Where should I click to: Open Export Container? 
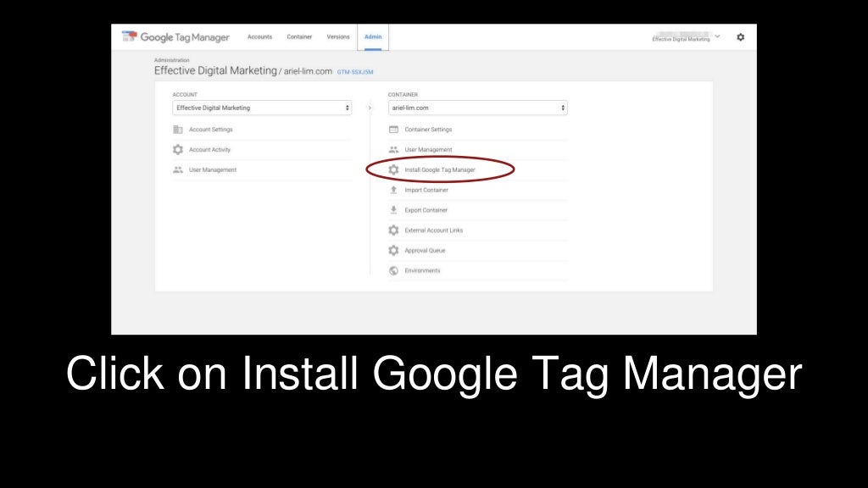click(426, 210)
